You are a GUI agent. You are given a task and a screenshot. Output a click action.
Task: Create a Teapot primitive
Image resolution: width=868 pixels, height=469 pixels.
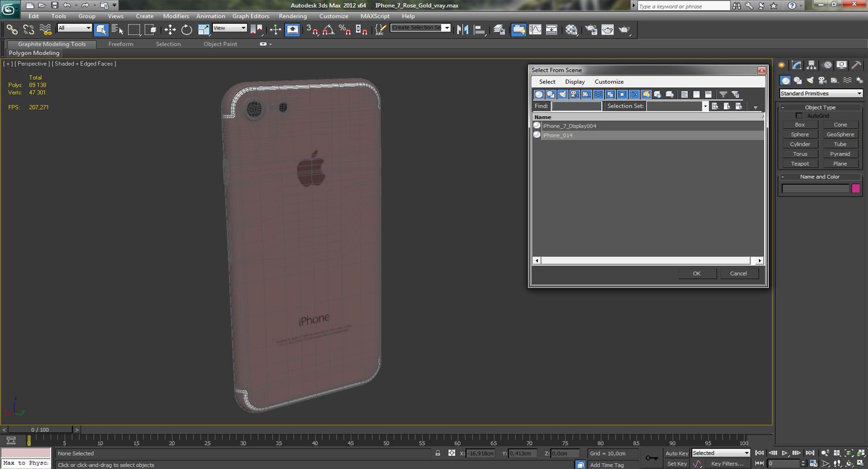(800, 164)
